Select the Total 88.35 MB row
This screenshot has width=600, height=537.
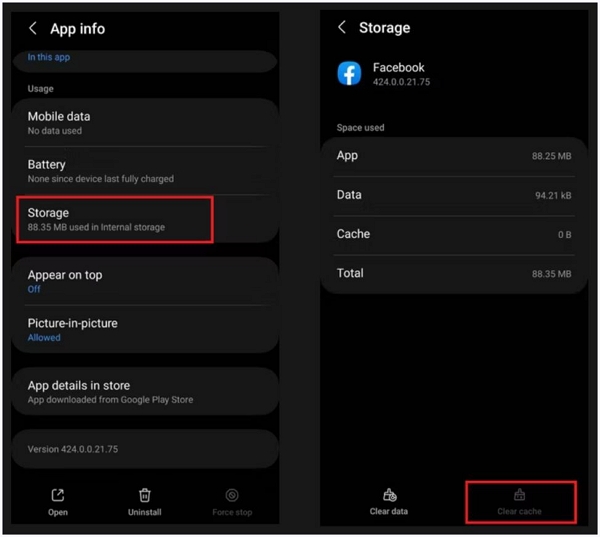454,274
